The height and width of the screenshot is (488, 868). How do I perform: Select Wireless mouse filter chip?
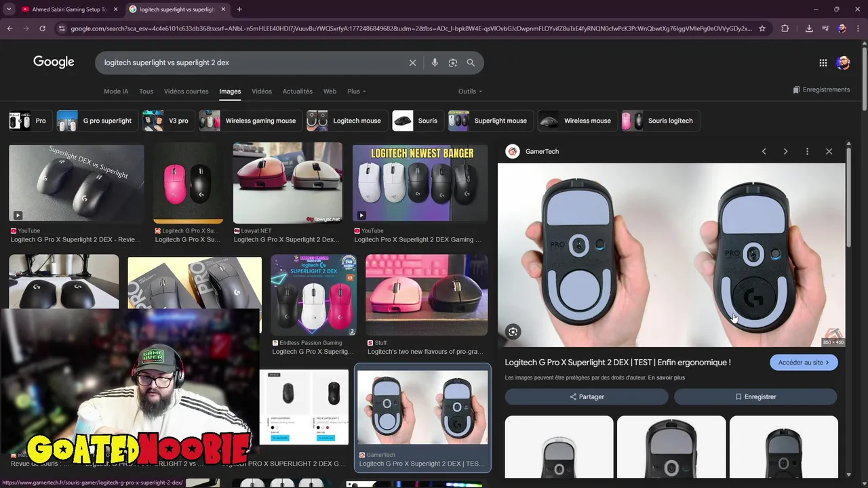578,121
